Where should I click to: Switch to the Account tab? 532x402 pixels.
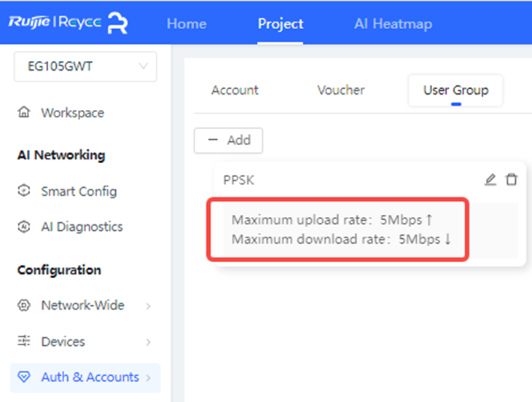pyautogui.click(x=235, y=90)
